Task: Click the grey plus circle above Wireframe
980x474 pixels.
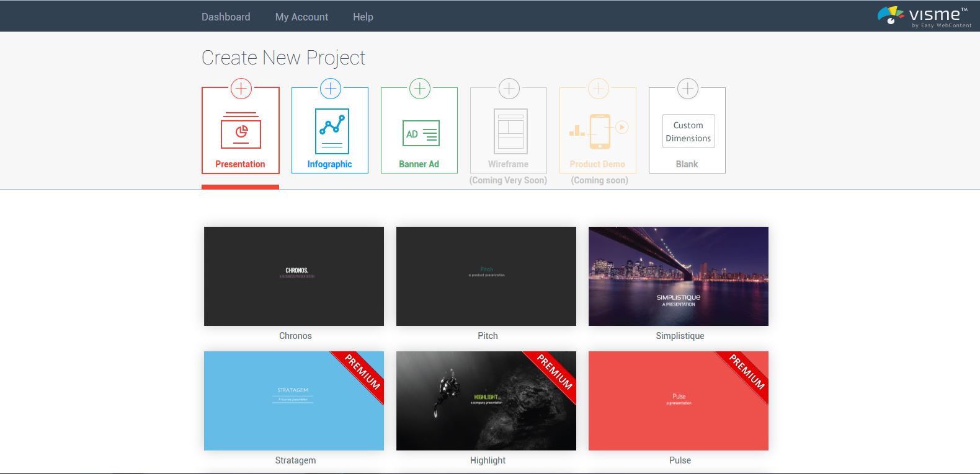Action: [509, 89]
